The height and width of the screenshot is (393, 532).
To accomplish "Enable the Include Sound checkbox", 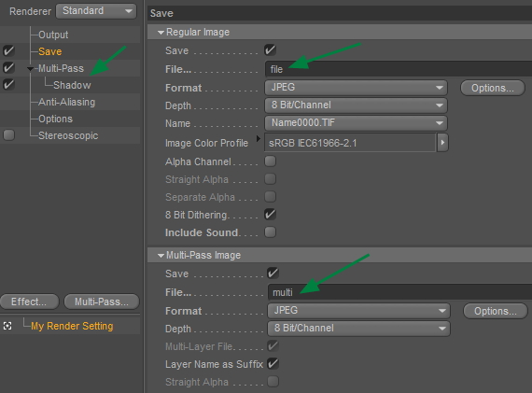I will [270, 232].
